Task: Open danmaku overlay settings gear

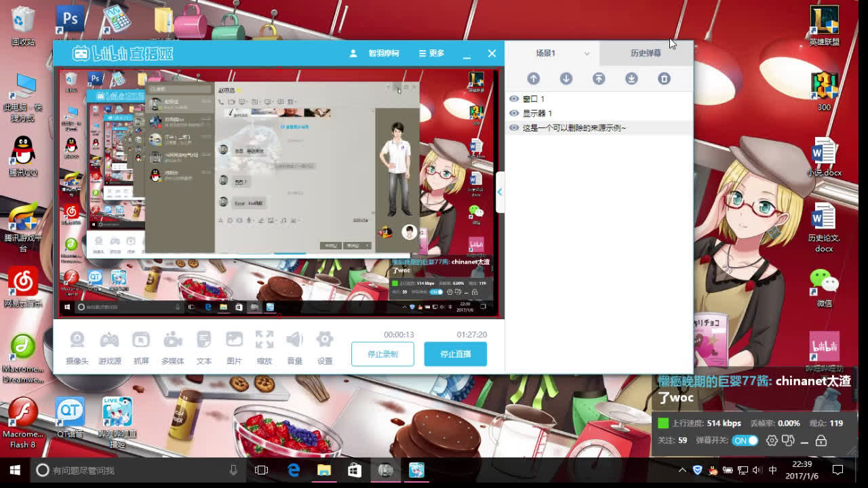Action: tap(772, 441)
